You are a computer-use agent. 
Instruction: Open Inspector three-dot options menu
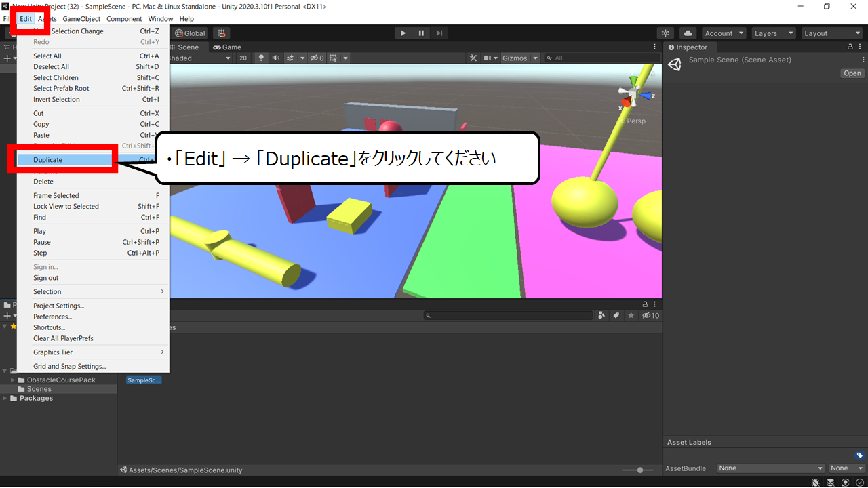tap(861, 47)
